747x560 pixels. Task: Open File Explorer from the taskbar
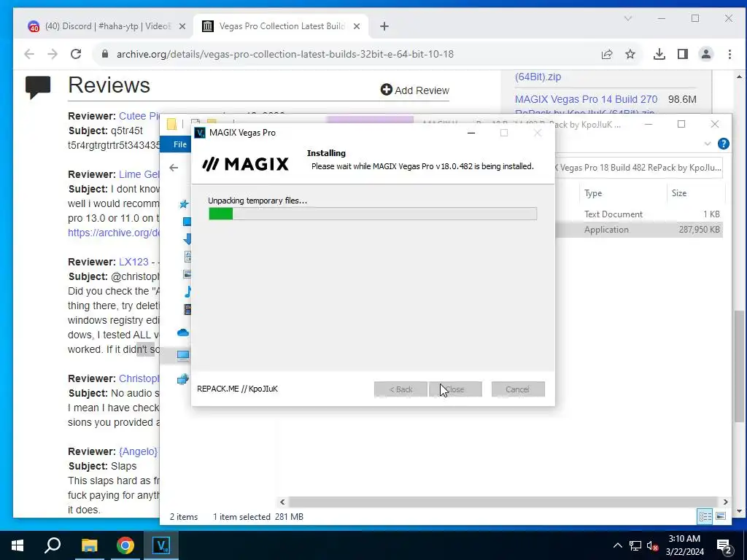click(89, 545)
